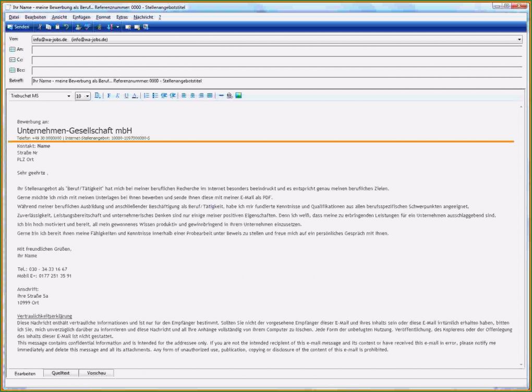
Task: Insert a numbered list
Action: [147, 96]
